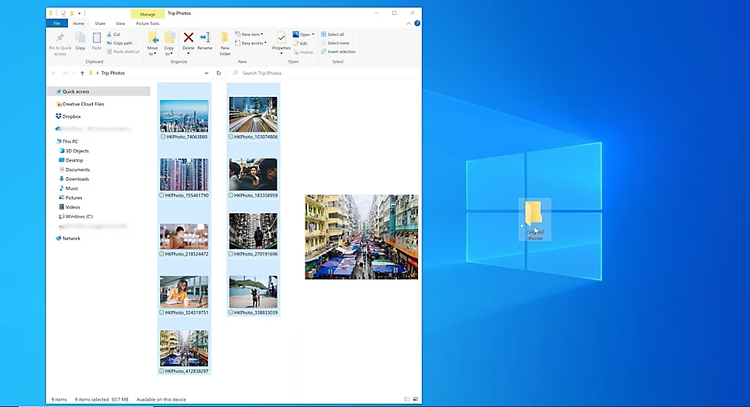Open Dropbox in the navigation pane
Image resolution: width=750 pixels, height=407 pixels.
pyautogui.click(x=70, y=116)
